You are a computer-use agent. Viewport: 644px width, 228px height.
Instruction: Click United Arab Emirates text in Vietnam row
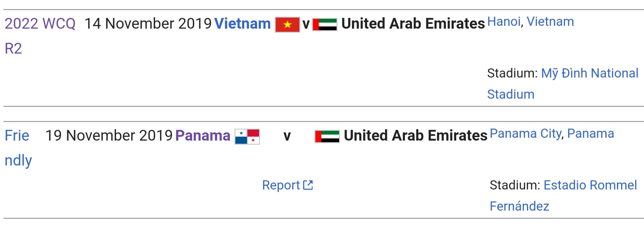413,24
